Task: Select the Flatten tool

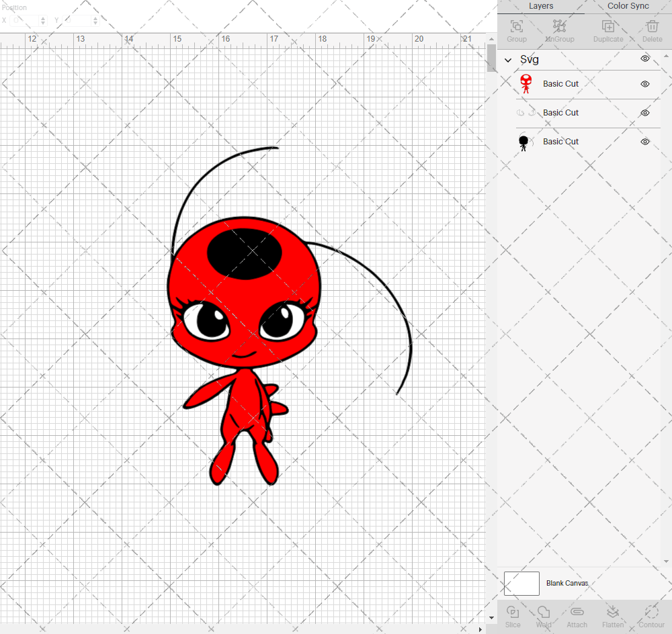Action: point(612,612)
